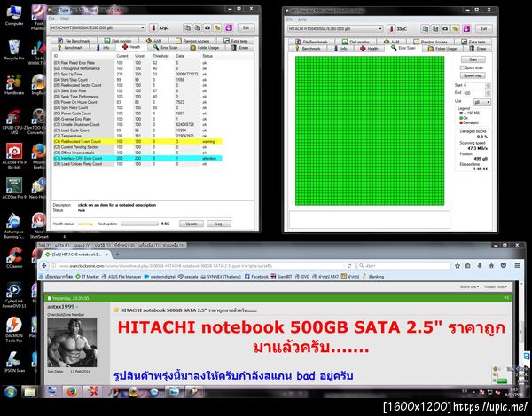Click yellow options icon in Health window toolbar

(x=217, y=27)
